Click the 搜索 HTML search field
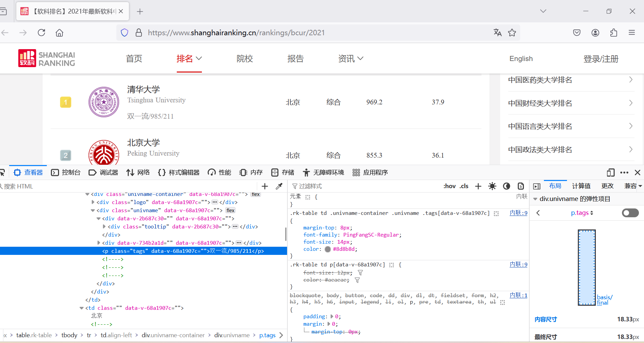The height and width of the screenshot is (343, 644). 129,186
